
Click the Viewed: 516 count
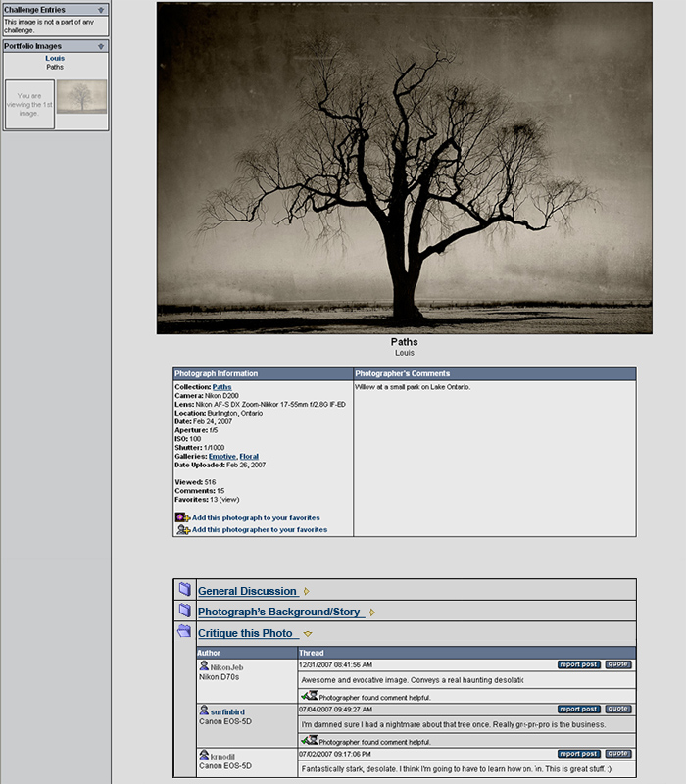[x=195, y=482]
